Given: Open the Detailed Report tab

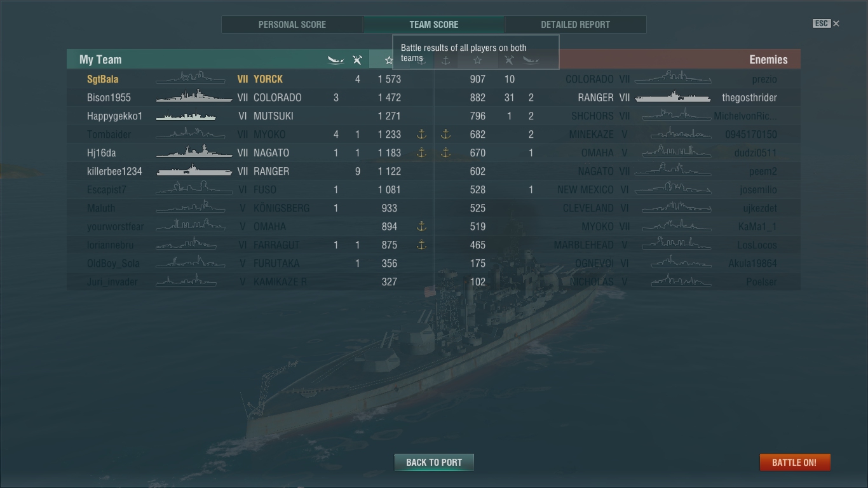Looking at the screenshot, I should tap(575, 25).
